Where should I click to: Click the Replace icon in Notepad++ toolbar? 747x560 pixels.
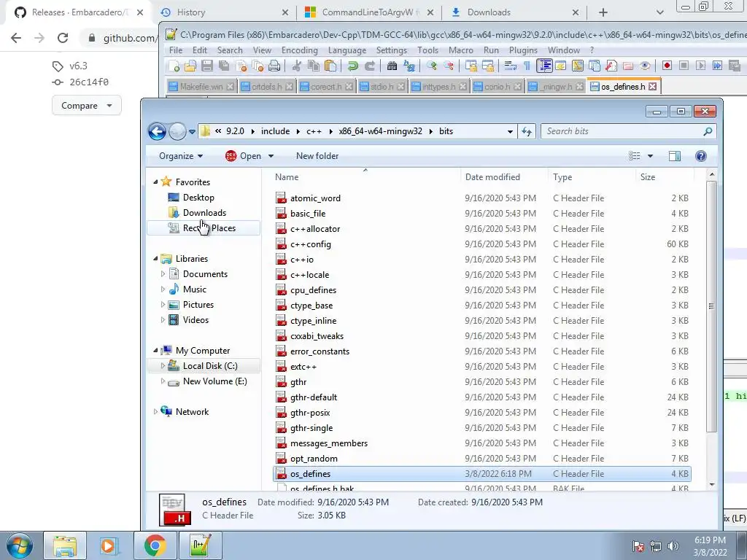click(x=409, y=66)
